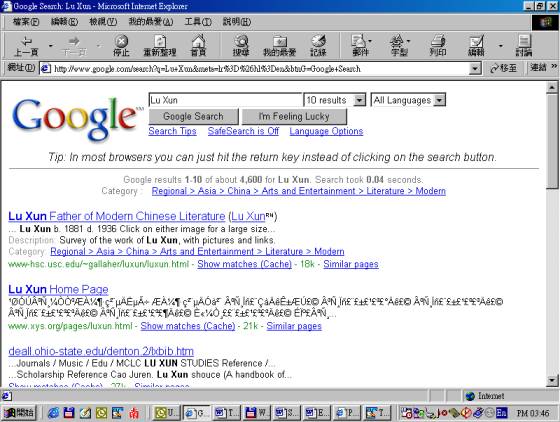The height and width of the screenshot is (422, 560).
Task: Click the 字型 font size icon
Action: click(x=397, y=46)
